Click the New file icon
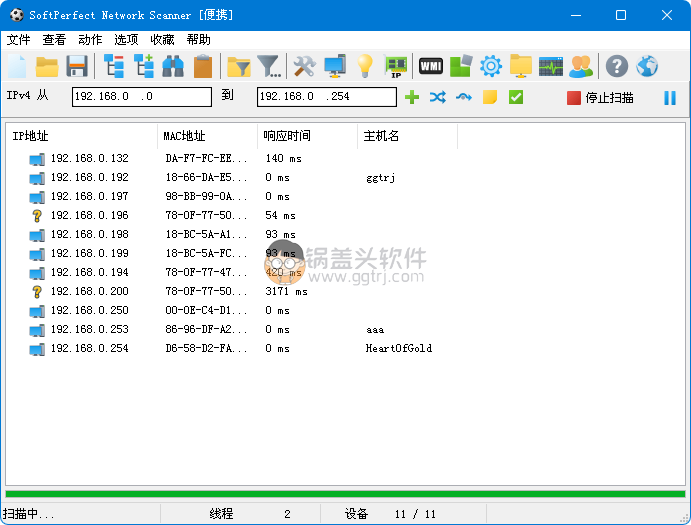The width and height of the screenshot is (691, 525). [x=17, y=67]
